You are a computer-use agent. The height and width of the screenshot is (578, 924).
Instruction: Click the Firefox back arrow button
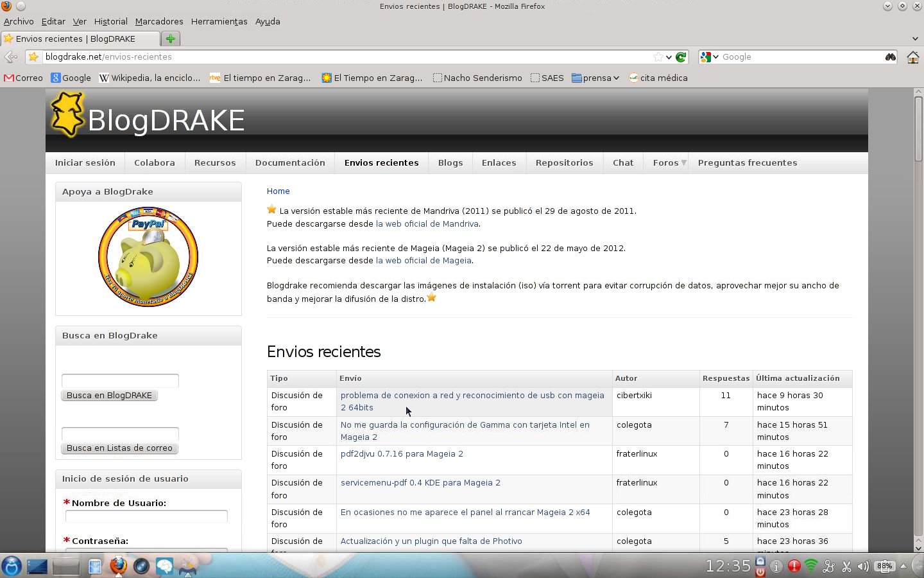click(11, 57)
